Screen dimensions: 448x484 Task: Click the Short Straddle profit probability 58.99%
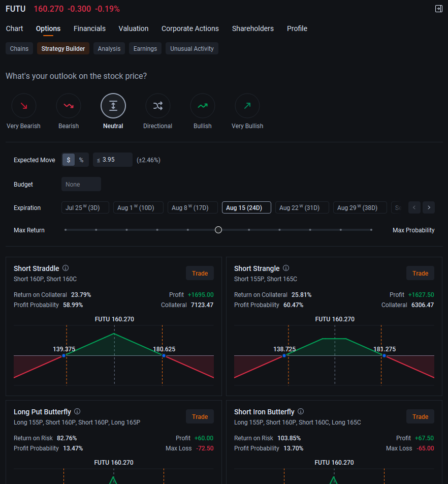point(73,305)
